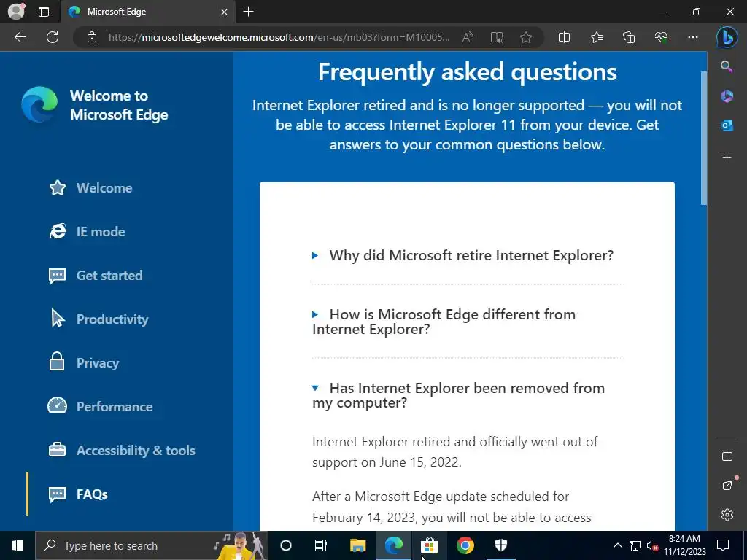Select FAQs in the left navigation
Screen dimensions: 747x560
pos(77,494)
